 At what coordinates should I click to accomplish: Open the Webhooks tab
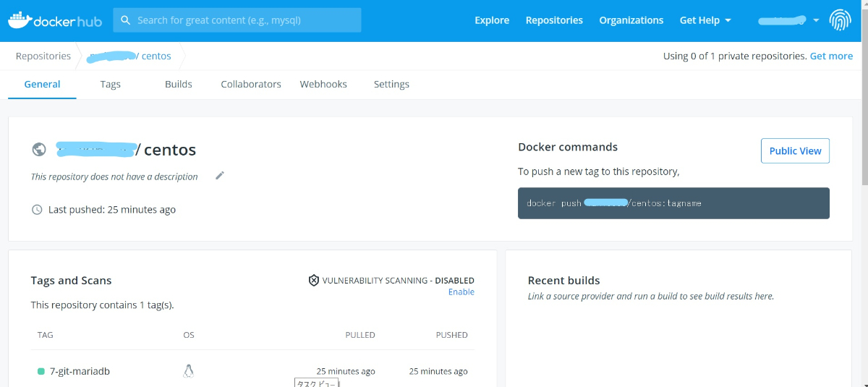click(x=323, y=84)
